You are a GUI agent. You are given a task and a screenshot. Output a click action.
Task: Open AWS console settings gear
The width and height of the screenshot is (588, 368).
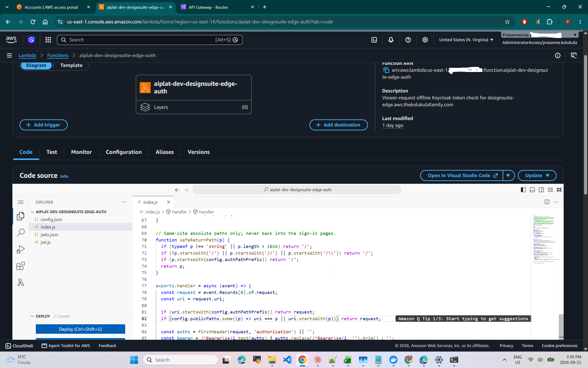425,40
